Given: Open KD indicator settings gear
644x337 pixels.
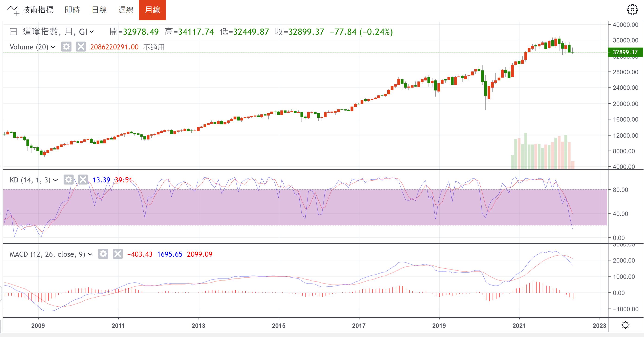Looking at the screenshot, I should click(x=68, y=180).
